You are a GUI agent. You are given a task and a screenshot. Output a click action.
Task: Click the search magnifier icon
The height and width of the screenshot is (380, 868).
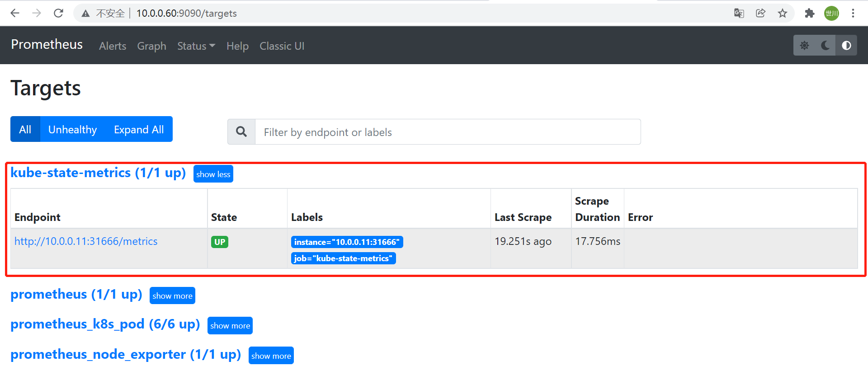(241, 131)
